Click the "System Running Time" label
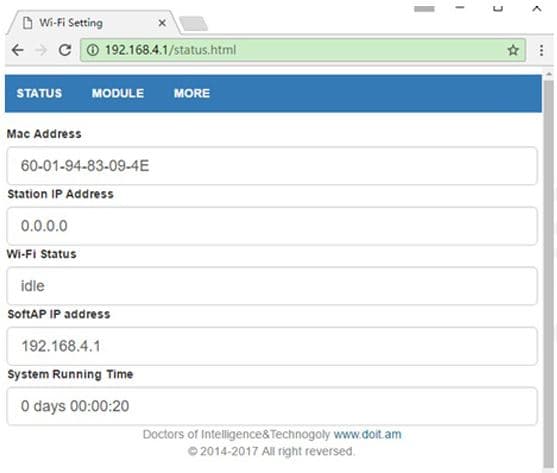This screenshot has width=557, height=473. tap(70, 374)
